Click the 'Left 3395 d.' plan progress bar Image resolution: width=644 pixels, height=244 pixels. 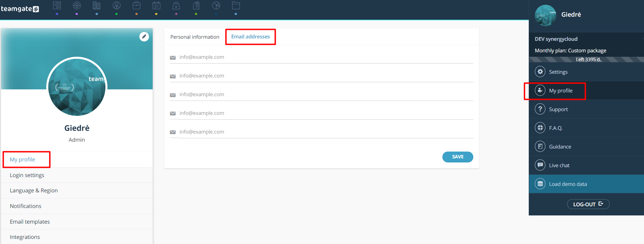tap(587, 59)
